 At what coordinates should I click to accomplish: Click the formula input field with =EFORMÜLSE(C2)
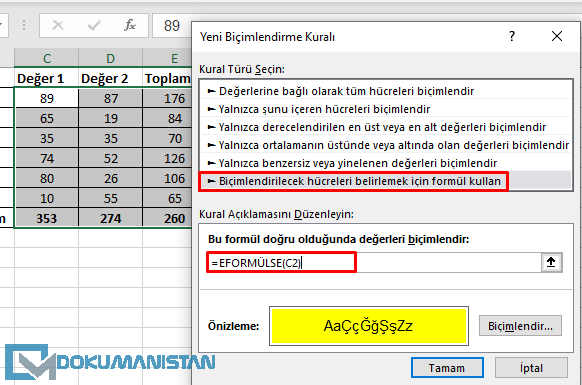[373, 262]
